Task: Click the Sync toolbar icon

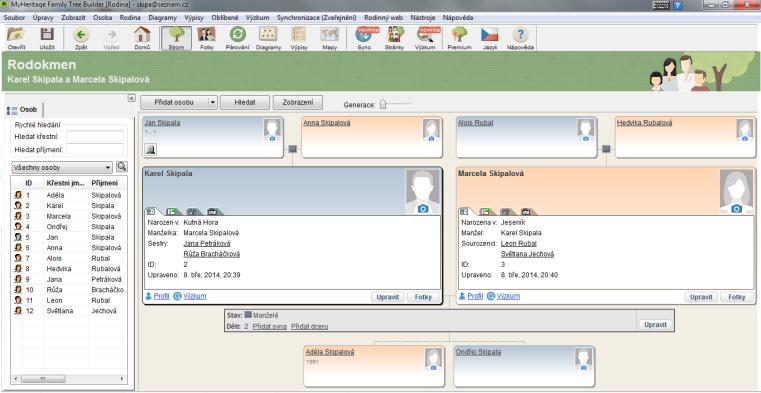Action: coord(364,38)
